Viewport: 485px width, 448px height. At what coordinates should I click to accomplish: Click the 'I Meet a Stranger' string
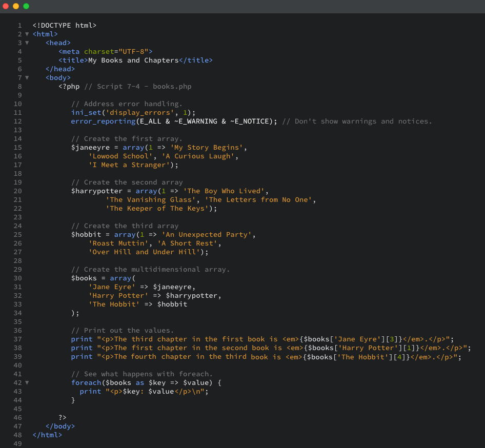[x=129, y=165]
